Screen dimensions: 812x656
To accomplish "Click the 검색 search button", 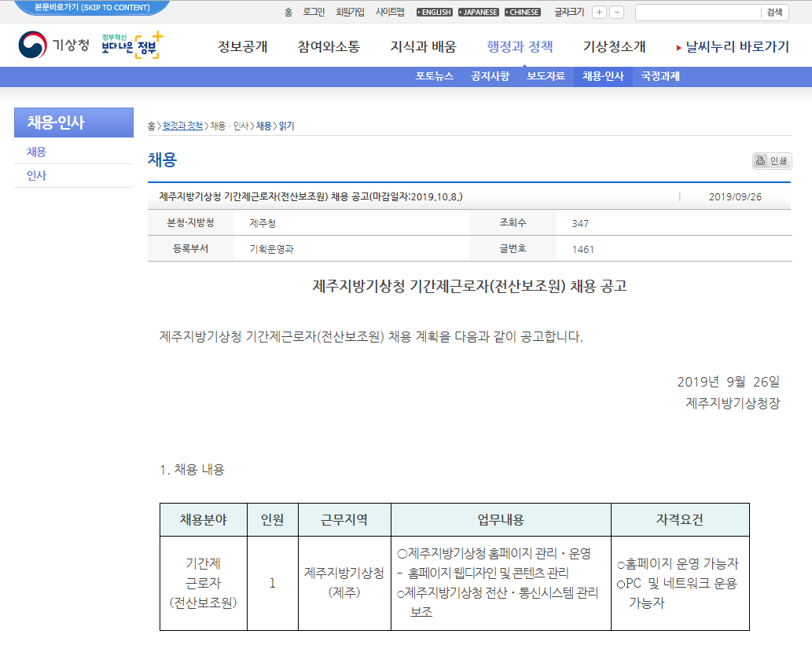I will [x=774, y=13].
